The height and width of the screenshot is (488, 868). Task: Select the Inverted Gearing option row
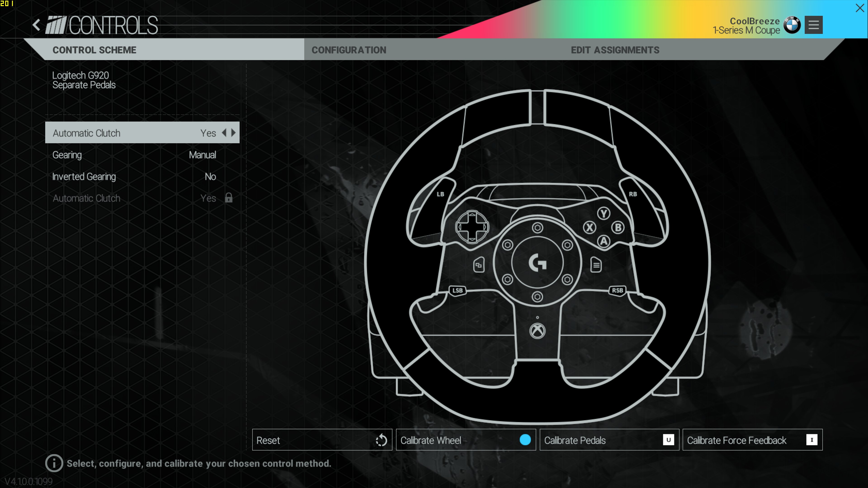142,176
